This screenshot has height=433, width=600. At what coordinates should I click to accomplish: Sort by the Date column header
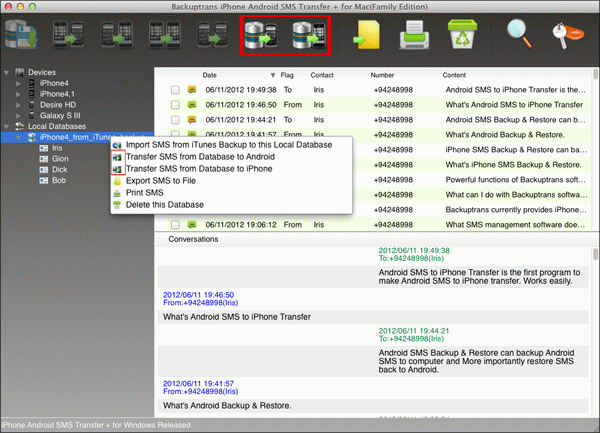point(210,75)
